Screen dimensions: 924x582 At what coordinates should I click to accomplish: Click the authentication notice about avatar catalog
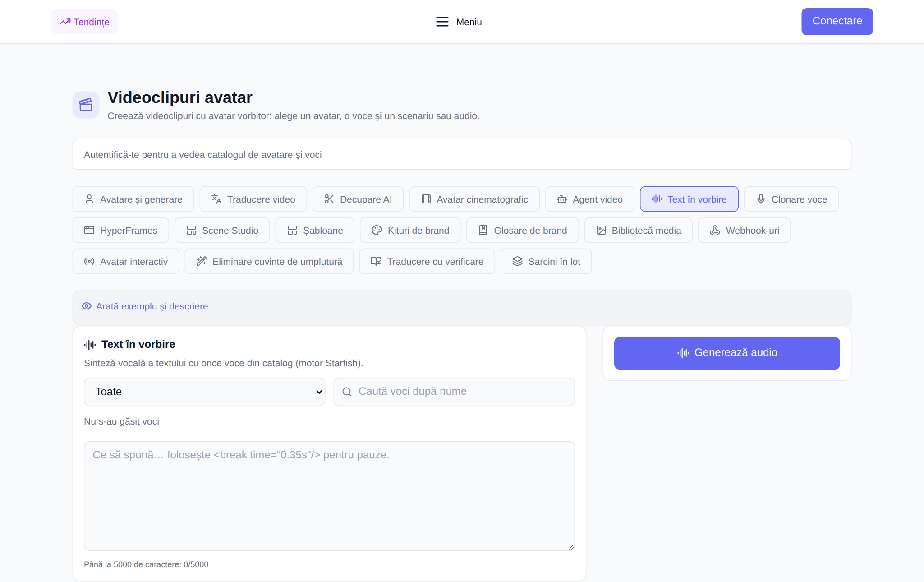point(462,154)
